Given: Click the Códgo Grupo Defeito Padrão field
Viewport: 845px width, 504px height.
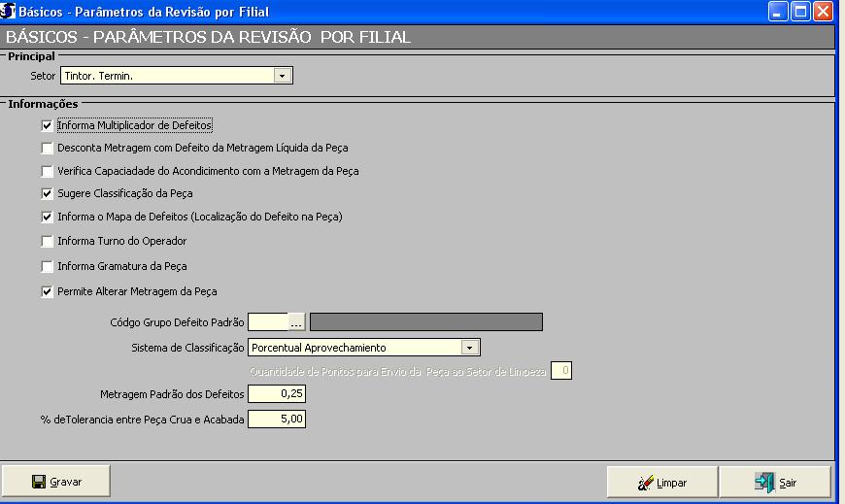Looking at the screenshot, I should coord(268,322).
